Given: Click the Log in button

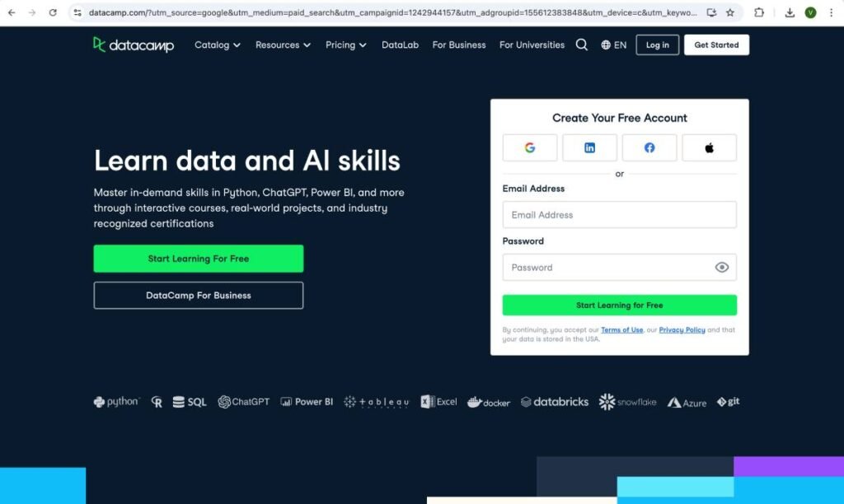Looking at the screenshot, I should coord(657,44).
